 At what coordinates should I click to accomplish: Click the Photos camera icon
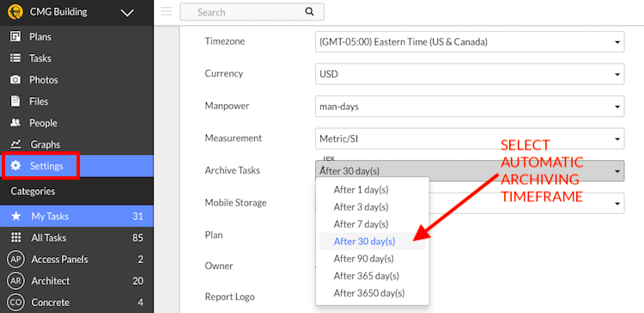coord(15,80)
